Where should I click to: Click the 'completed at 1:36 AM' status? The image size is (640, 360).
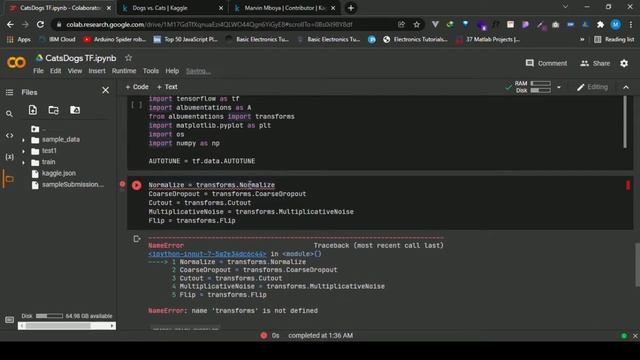[x=320, y=336]
